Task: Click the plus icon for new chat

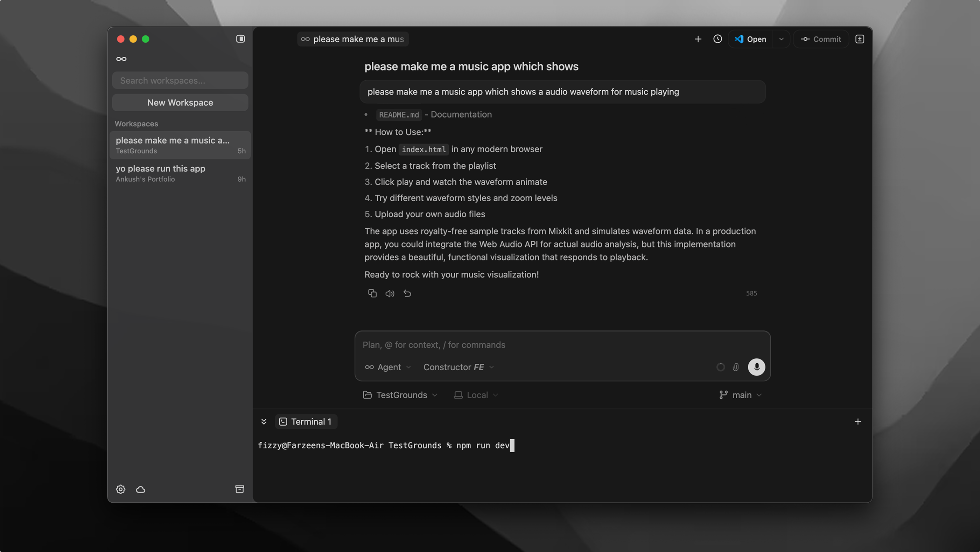Action: [698, 39]
